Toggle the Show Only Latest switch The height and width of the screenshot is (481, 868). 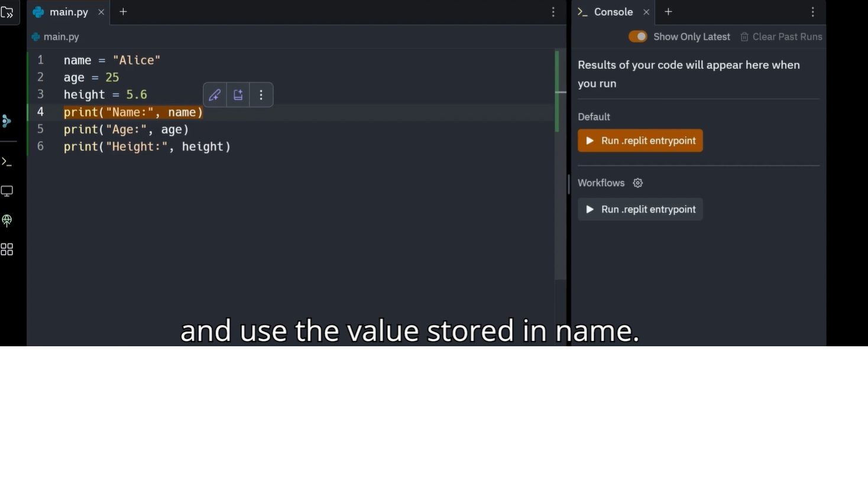click(637, 37)
